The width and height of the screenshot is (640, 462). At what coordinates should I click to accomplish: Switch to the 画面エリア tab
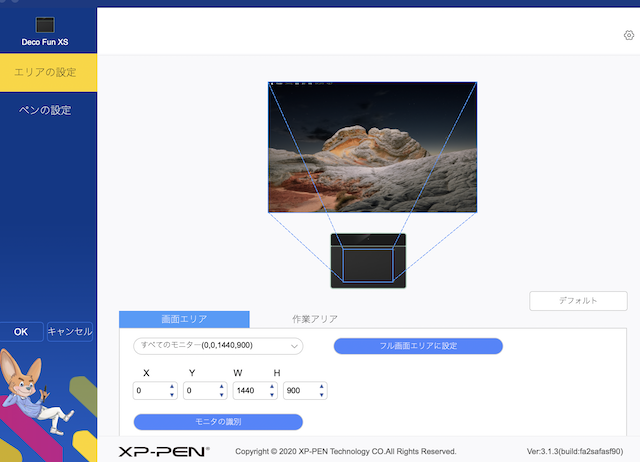[184, 319]
